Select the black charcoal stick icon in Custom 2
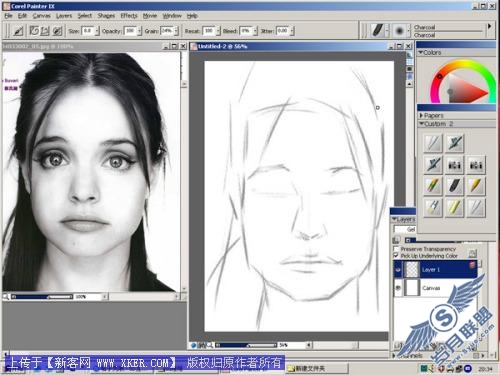 (x=455, y=186)
